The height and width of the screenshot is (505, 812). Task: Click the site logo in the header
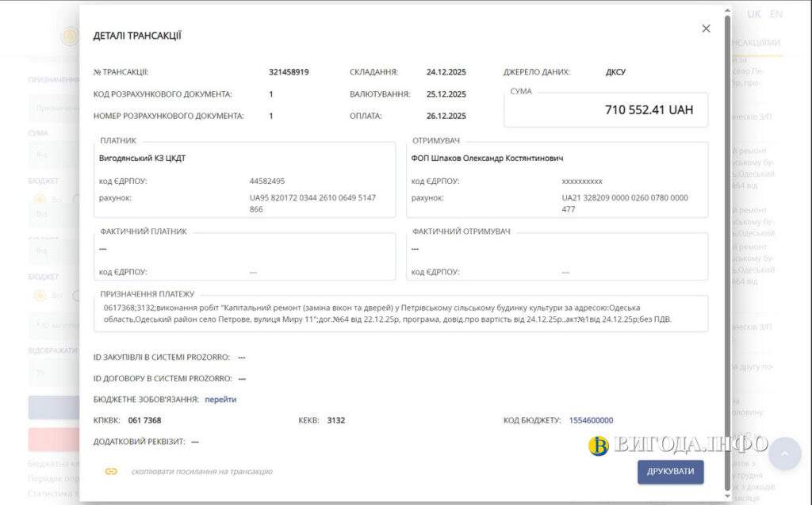pos(70,36)
